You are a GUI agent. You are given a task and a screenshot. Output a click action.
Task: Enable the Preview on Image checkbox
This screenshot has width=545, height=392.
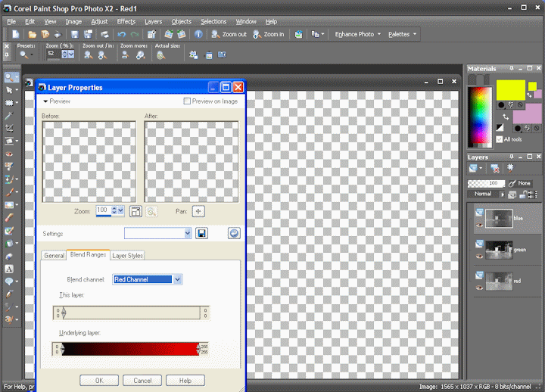[x=187, y=101]
